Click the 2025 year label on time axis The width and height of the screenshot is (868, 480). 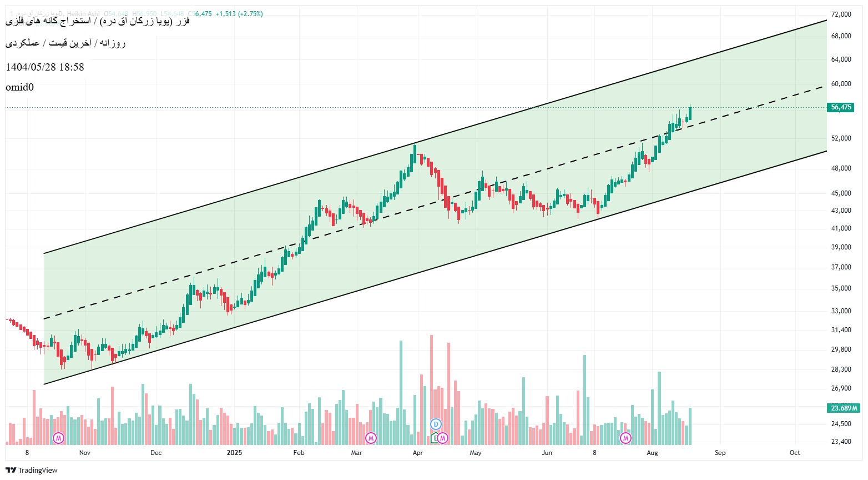click(234, 453)
